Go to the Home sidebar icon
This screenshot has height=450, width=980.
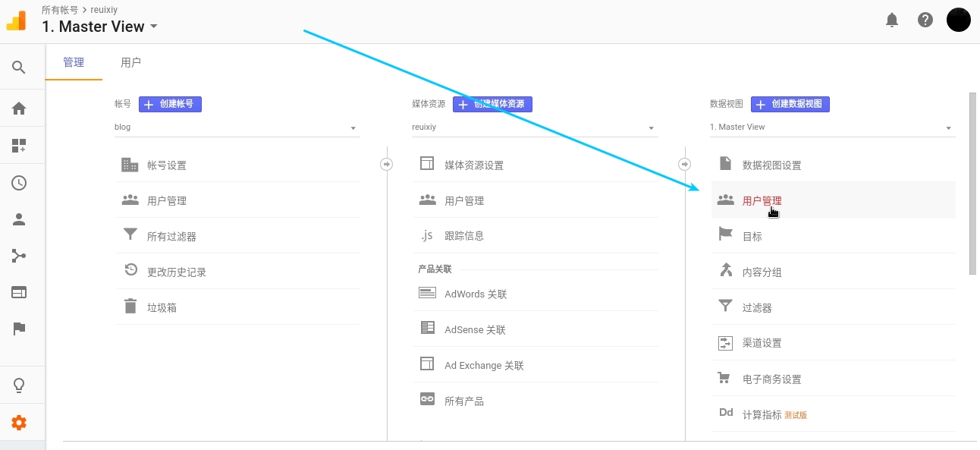point(19,109)
